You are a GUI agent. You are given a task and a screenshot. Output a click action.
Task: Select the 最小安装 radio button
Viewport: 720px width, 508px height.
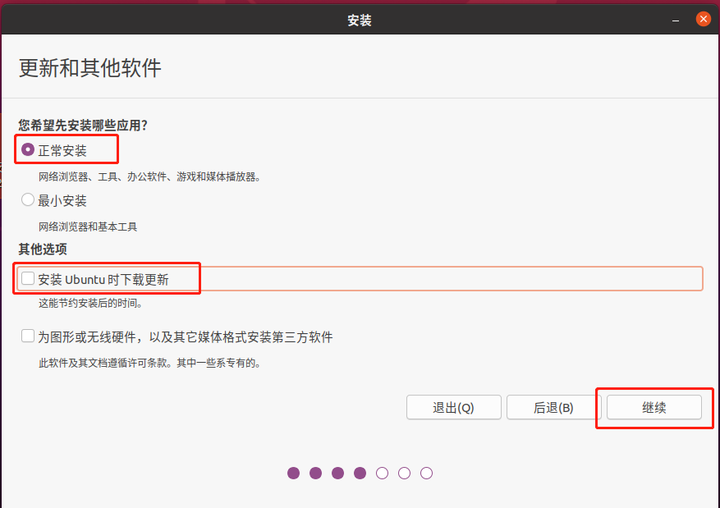coord(28,200)
